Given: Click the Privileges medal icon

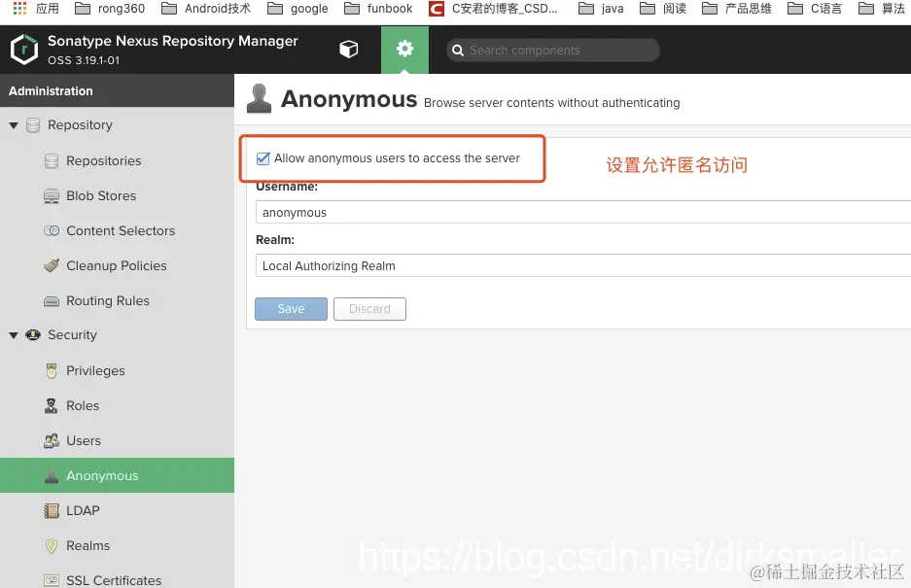Looking at the screenshot, I should (52, 370).
